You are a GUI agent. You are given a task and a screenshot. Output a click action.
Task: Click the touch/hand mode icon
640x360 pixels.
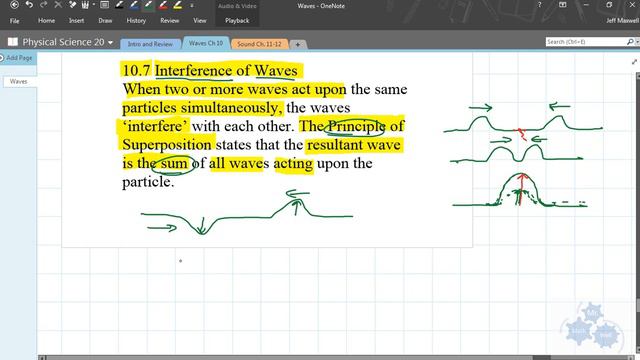click(x=85, y=5)
